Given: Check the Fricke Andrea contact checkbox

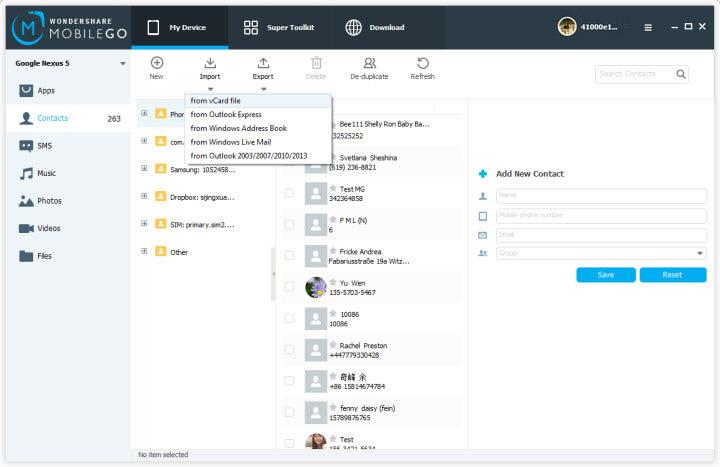Looking at the screenshot, I should point(289,255).
